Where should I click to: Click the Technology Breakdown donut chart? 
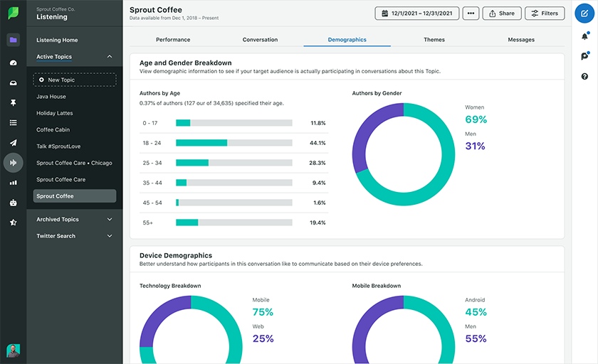191,330
